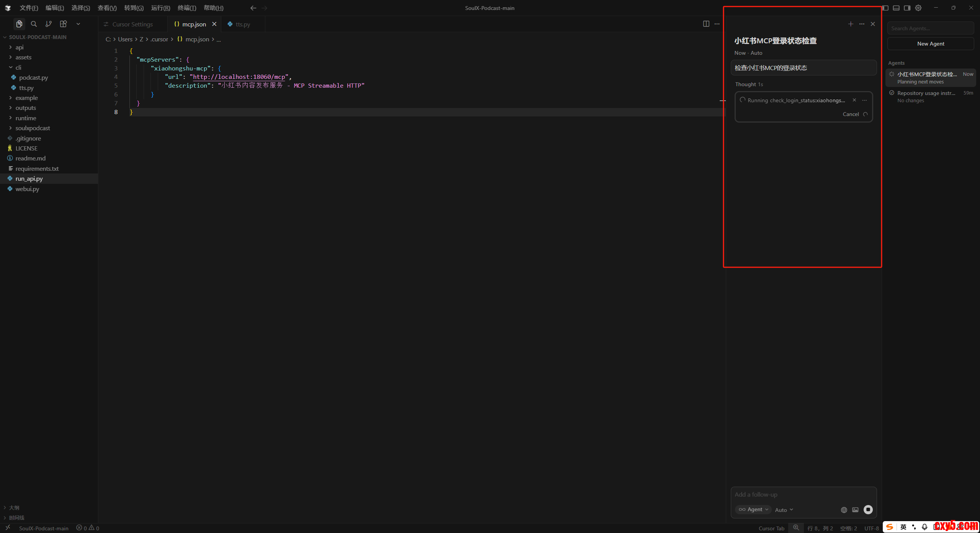This screenshot has width=980, height=533.
Task: Cancel the running check_login_status tool
Action: pyautogui.click(x=851, y=114)
